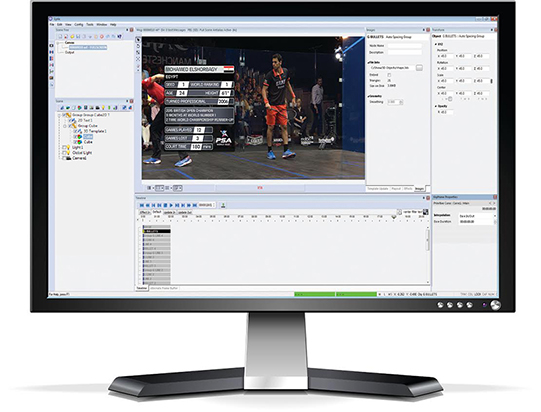Select the Alternate Frame Buffer tab
The image size is (541, 412).
164,288
